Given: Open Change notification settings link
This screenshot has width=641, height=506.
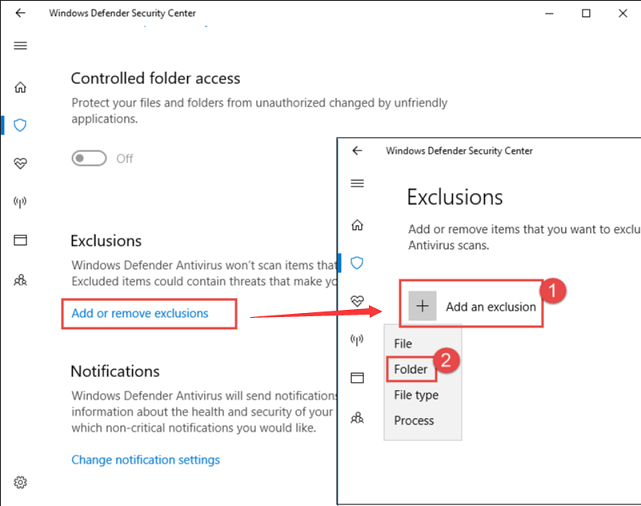Looking at the screenshot, I should (x=146, y=460).
